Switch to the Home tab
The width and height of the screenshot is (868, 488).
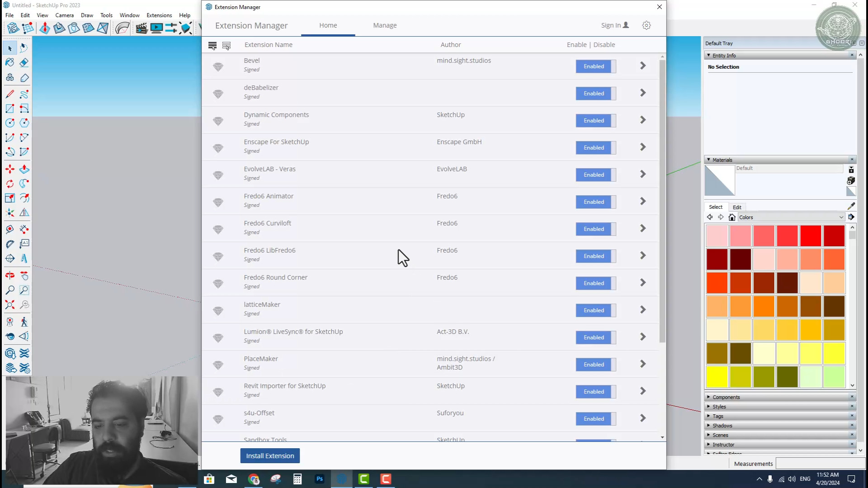(x=328, y=25)
